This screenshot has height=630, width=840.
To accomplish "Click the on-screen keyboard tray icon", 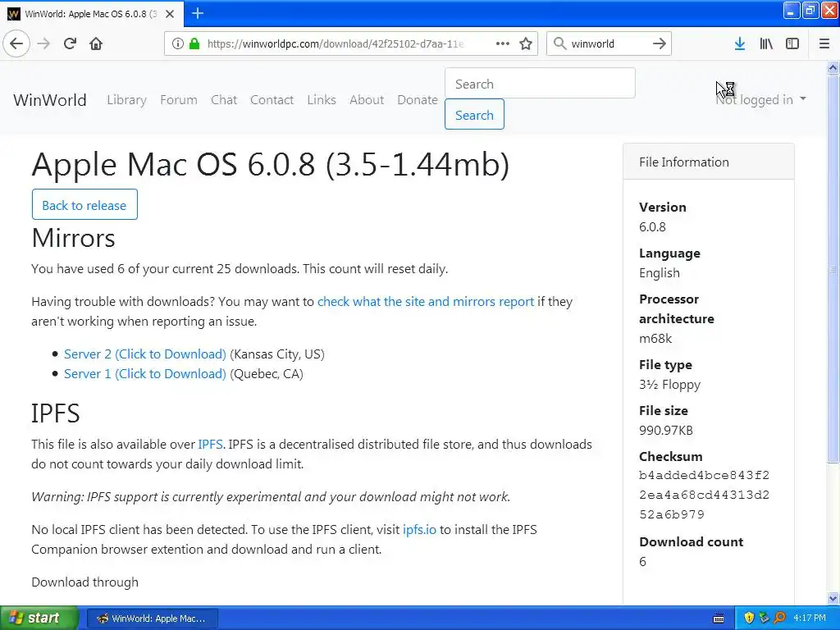I will tap(719, 619).
